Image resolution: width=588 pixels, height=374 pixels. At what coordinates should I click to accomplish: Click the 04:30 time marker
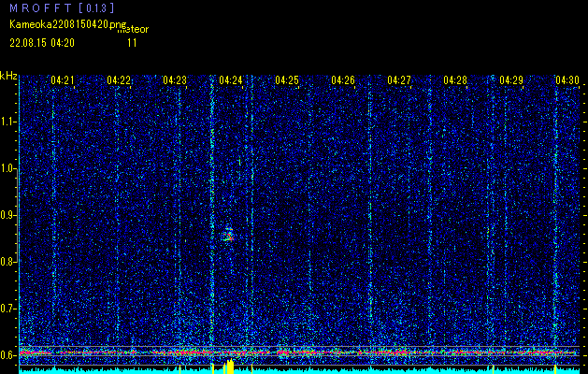[567, 79]
